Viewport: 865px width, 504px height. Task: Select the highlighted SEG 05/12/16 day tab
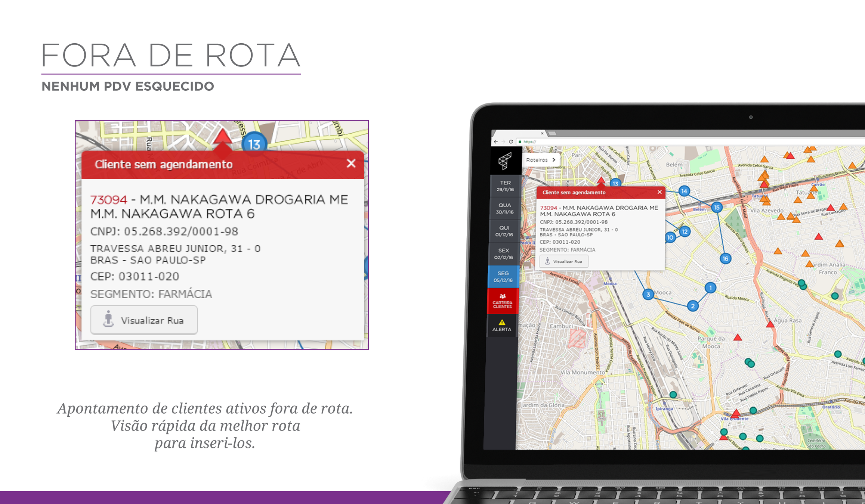[x=503, y=277]
